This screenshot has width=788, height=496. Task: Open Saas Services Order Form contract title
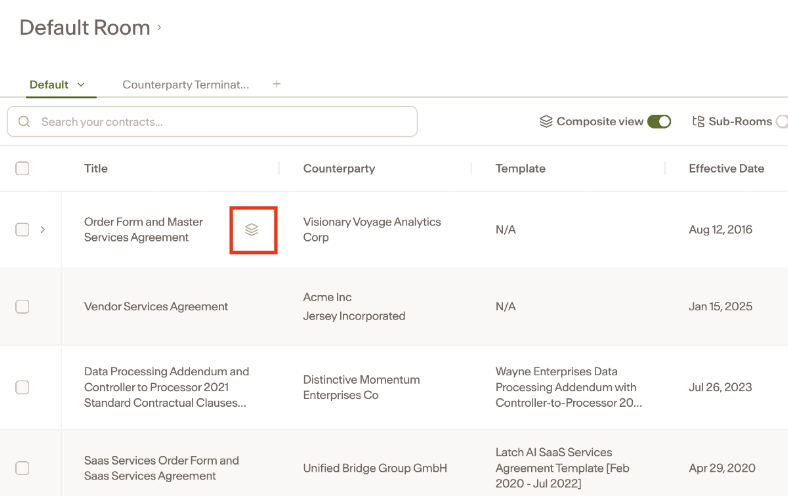(x=161, y=468)
